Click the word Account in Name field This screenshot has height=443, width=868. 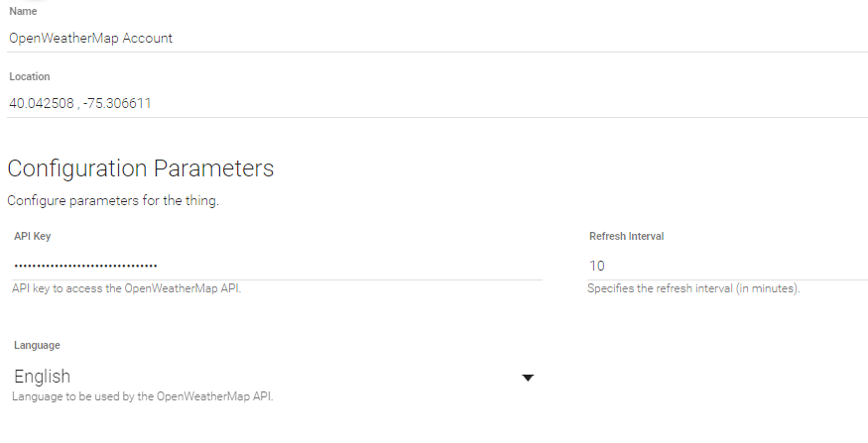coord(147,38)
